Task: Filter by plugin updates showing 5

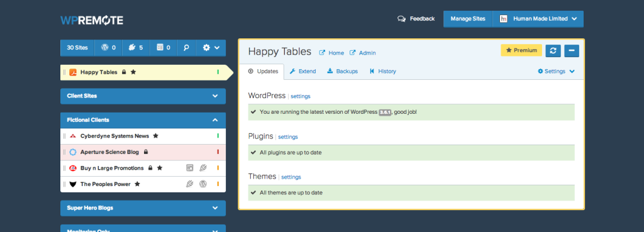Action: (x=136, y=48)
